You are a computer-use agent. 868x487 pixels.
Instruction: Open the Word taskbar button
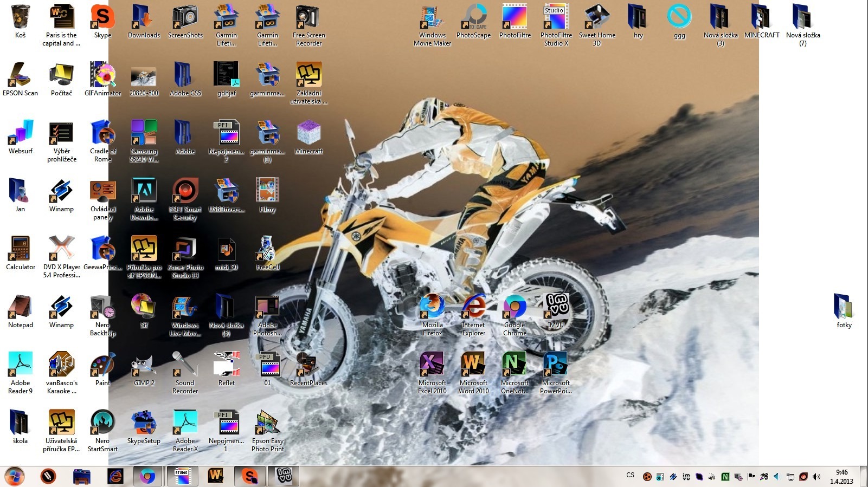(x=216, y=476)
